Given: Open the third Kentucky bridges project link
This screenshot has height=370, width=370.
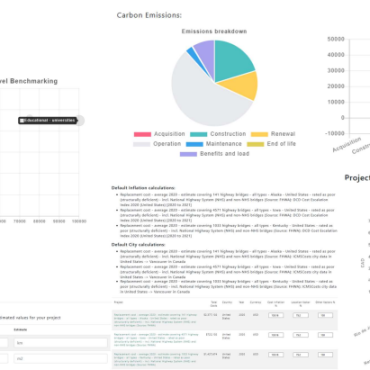Looking at the screenshot, I should point(155,358).
